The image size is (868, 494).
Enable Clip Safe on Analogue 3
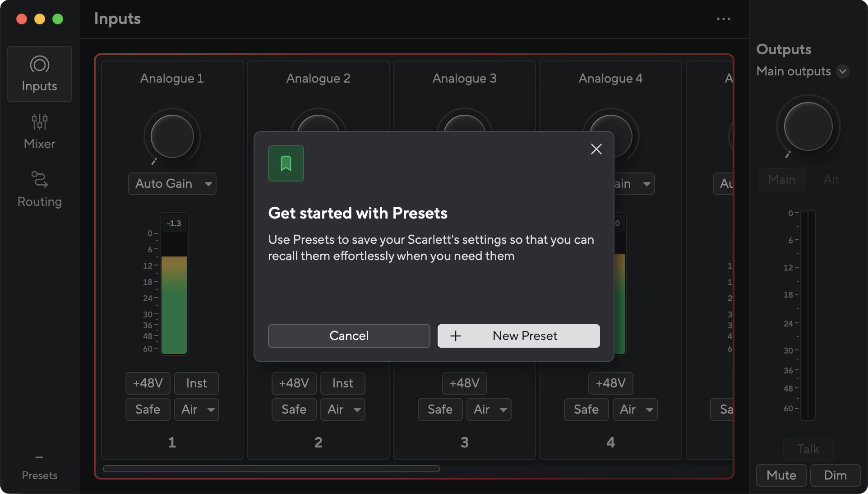(440, 409)
